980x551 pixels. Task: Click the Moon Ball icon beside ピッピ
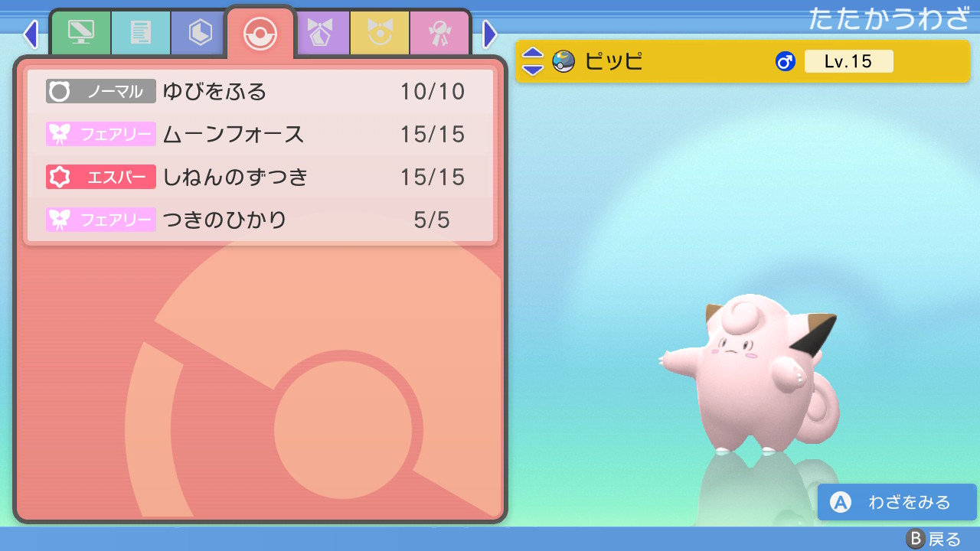[x=563, y=61]
